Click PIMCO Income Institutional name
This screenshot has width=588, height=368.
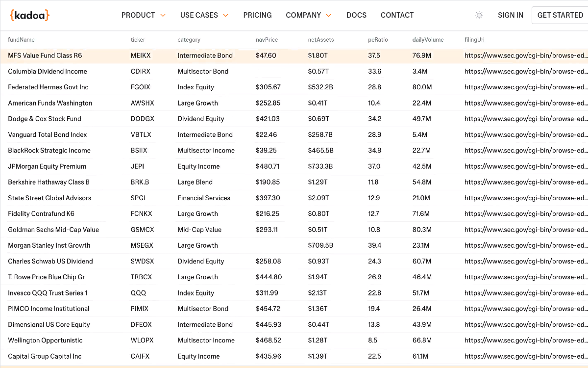coord(49,309)
